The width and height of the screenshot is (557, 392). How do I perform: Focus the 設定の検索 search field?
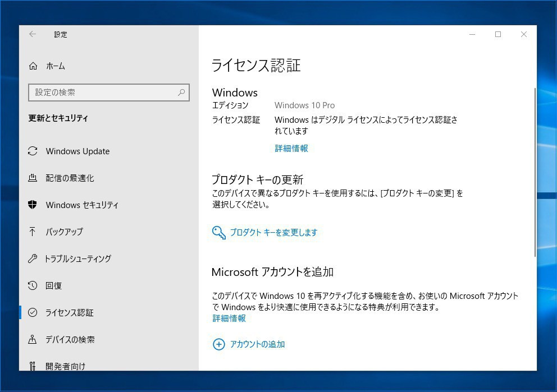click(109, 93)
